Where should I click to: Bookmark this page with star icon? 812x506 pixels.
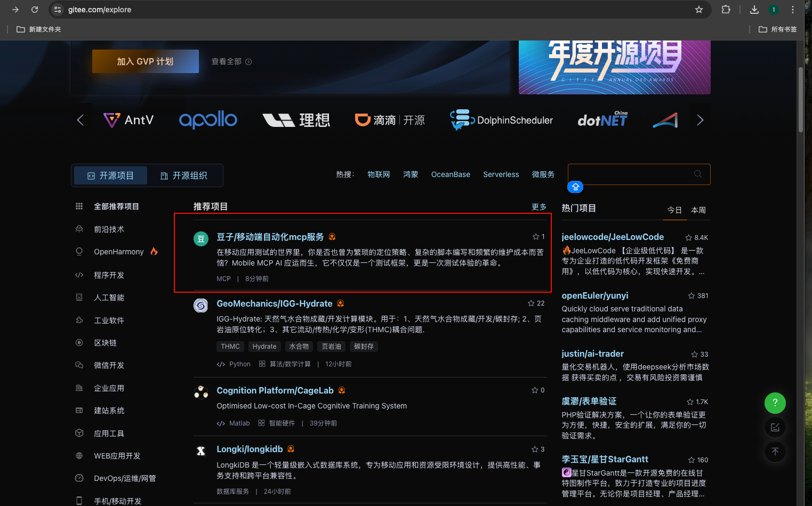(x=699, y=10)
